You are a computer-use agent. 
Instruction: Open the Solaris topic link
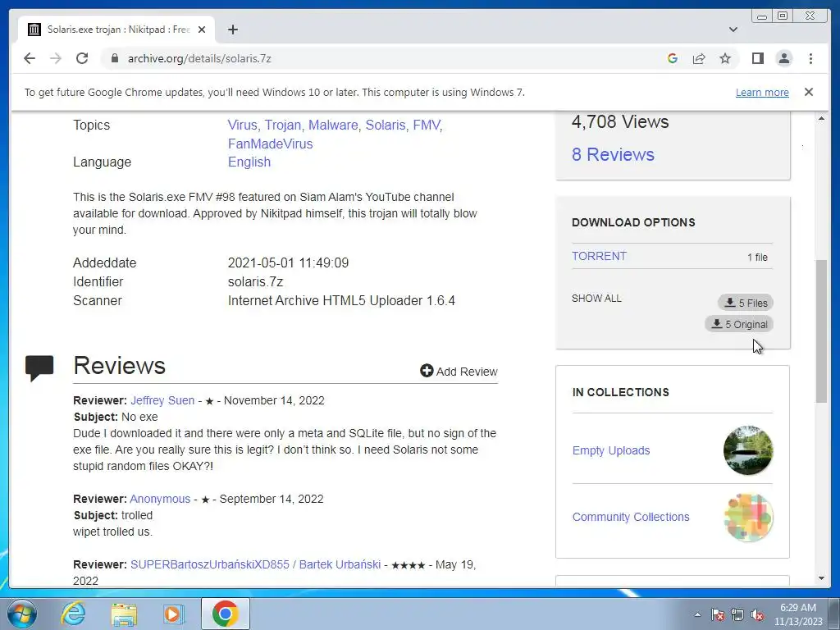[x=386, y=125]
